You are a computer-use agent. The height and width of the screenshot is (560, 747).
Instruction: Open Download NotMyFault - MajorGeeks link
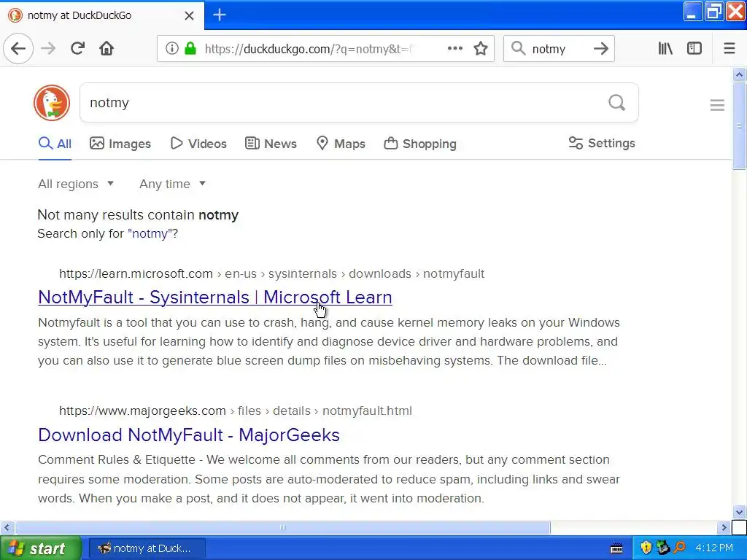(189, 435)
